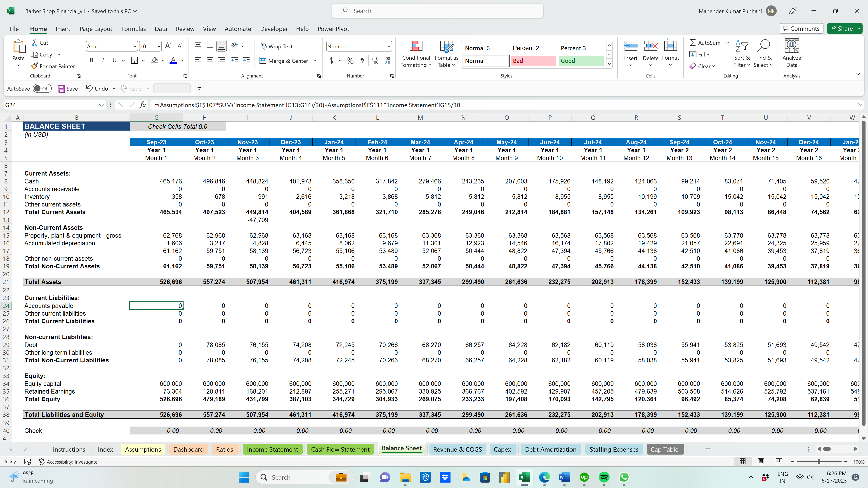This screenshot has height=488, width=868.
Task: Click the Share button
Action: point(843,28)
